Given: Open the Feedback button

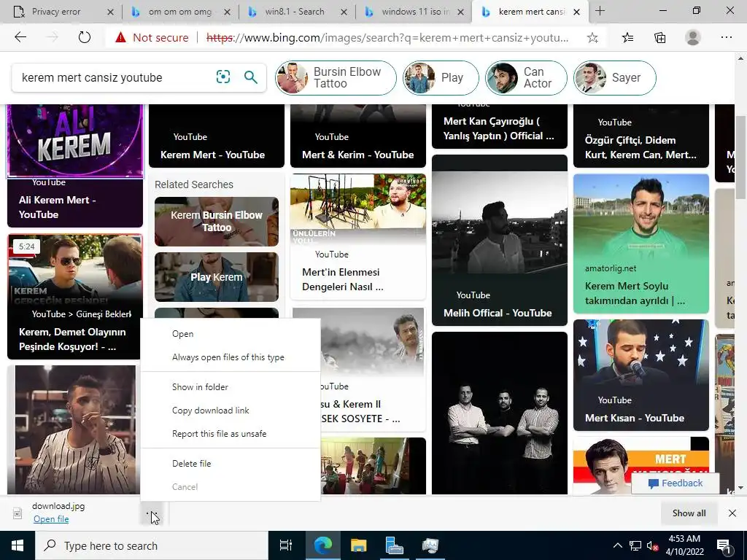Looking at the screenshot, I should (675, 483).
